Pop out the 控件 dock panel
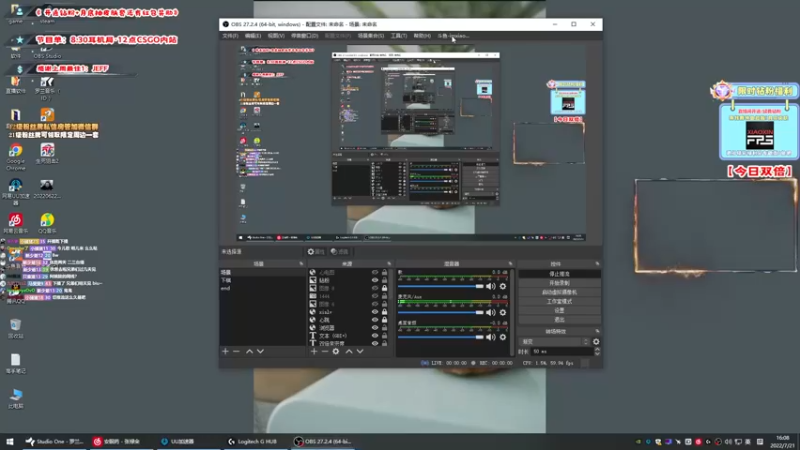The image size is (800, 450). pos(597,264)
